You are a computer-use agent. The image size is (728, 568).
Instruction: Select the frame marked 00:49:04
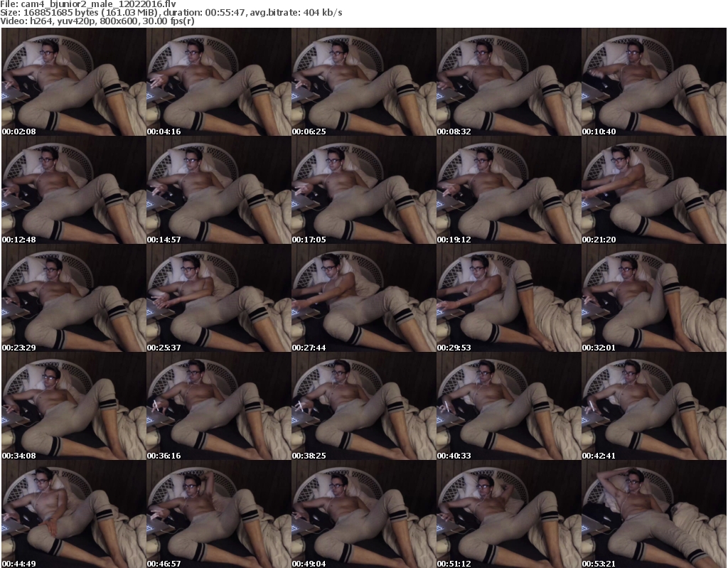point(363,514)
